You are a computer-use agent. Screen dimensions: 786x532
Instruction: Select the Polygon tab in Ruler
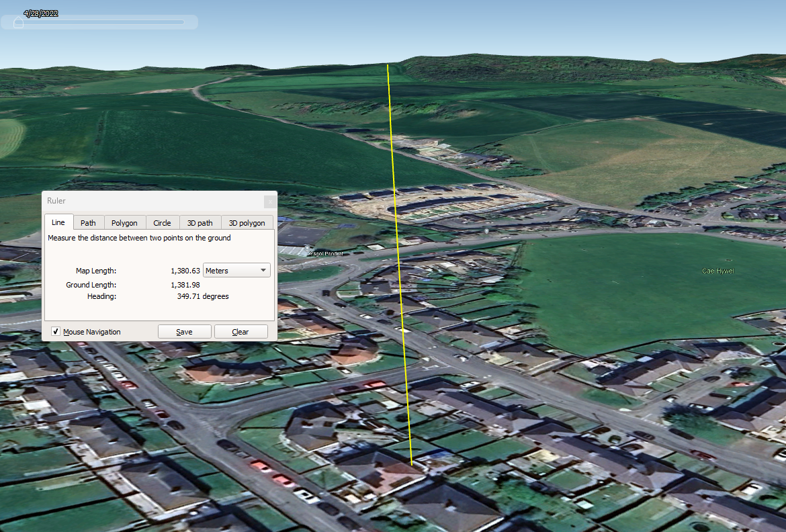(x=124, y=223)
